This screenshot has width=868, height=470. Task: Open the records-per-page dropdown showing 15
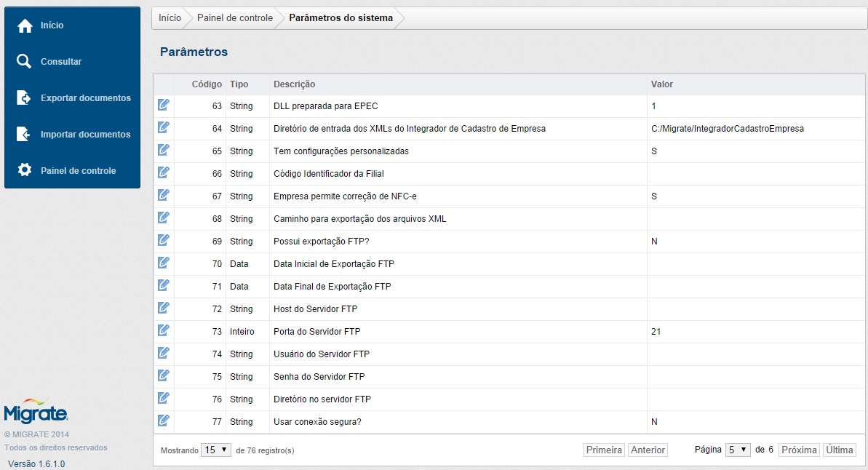tap(216, 450)
